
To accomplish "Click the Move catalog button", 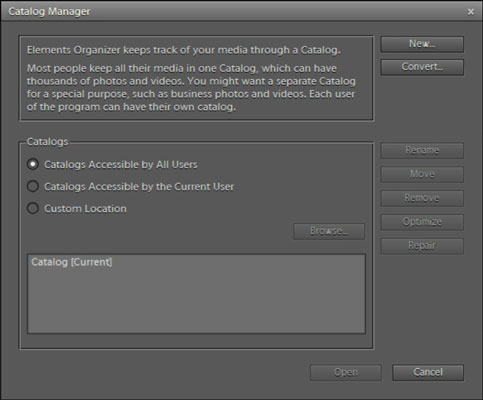I will [422, 174].
